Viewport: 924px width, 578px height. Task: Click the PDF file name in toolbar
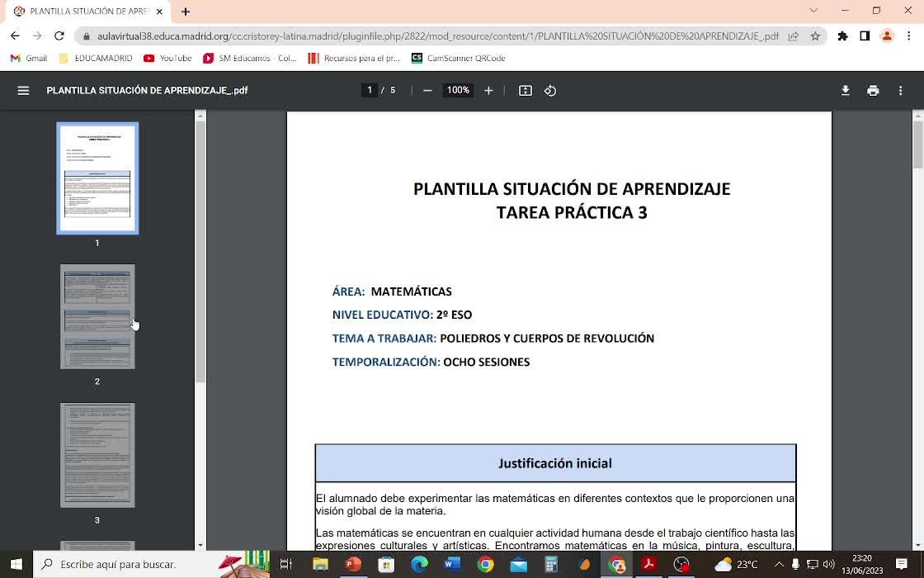pos(148,91)
